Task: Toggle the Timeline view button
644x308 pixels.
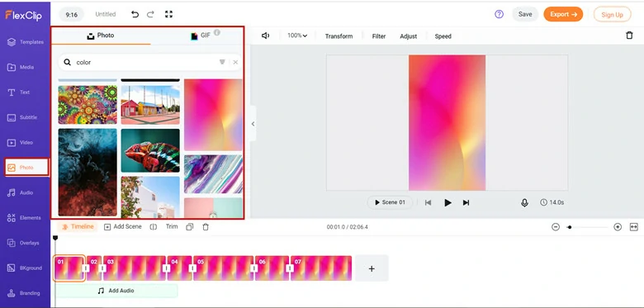Action: pos(78,227)
